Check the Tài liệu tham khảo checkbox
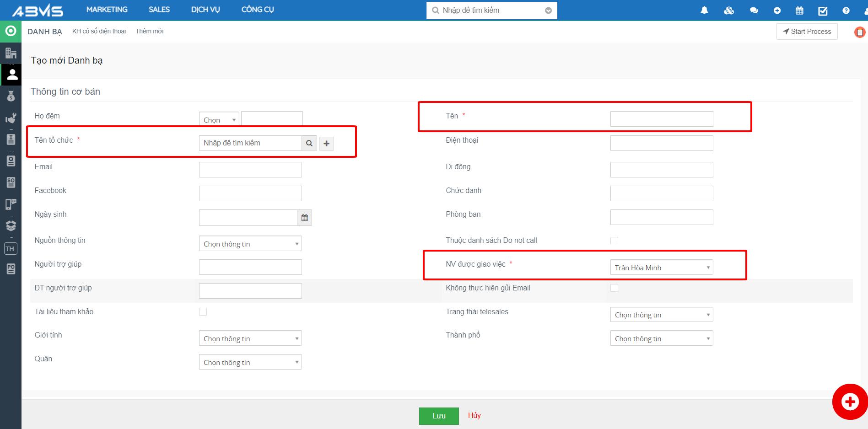Image resolution: width=868 pixels, height=429 pixels. tap(203, 312)
